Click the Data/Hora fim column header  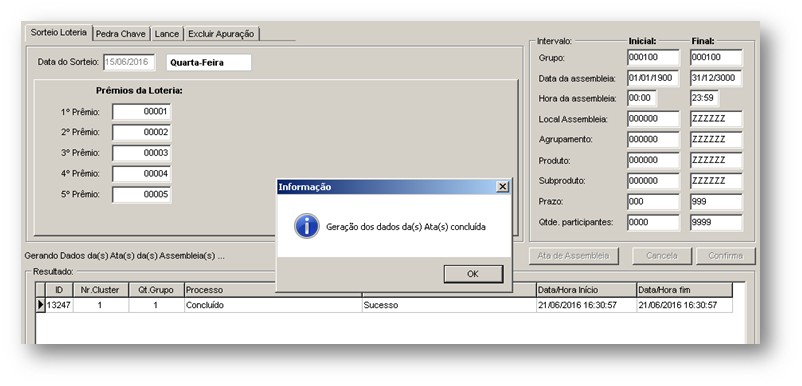(x=684, y=290)
